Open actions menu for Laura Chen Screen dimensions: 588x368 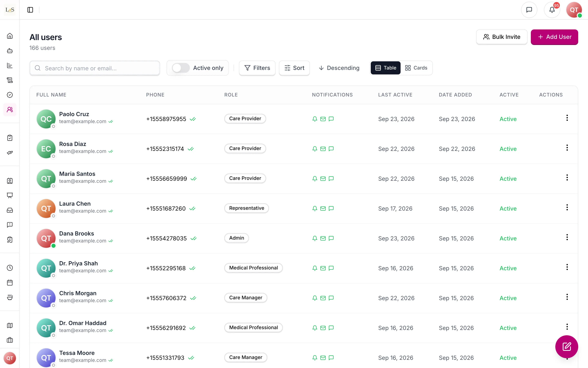[567, 208]
